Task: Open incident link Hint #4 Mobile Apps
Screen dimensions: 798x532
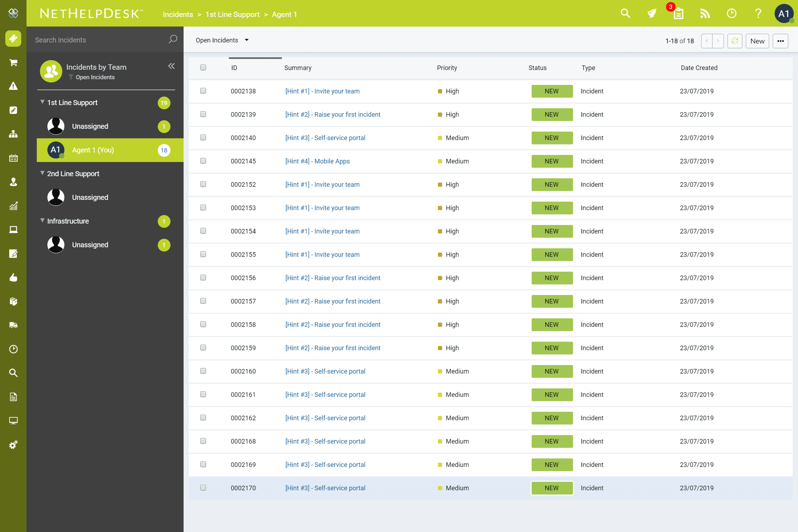Action: click(x=317, y=161)
